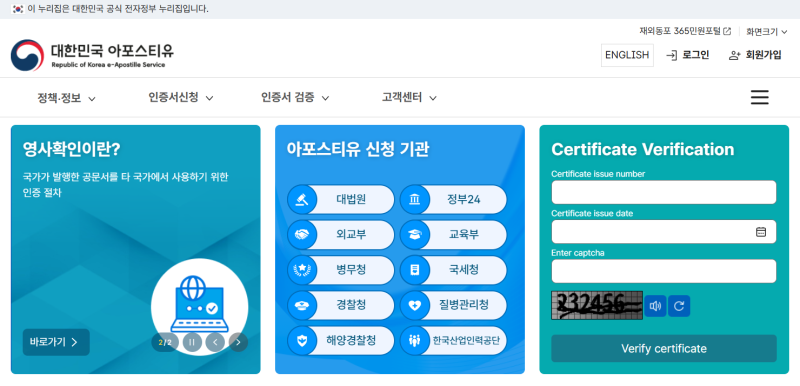Focus the Enter captcha field
800x386 pixels.
664,271
